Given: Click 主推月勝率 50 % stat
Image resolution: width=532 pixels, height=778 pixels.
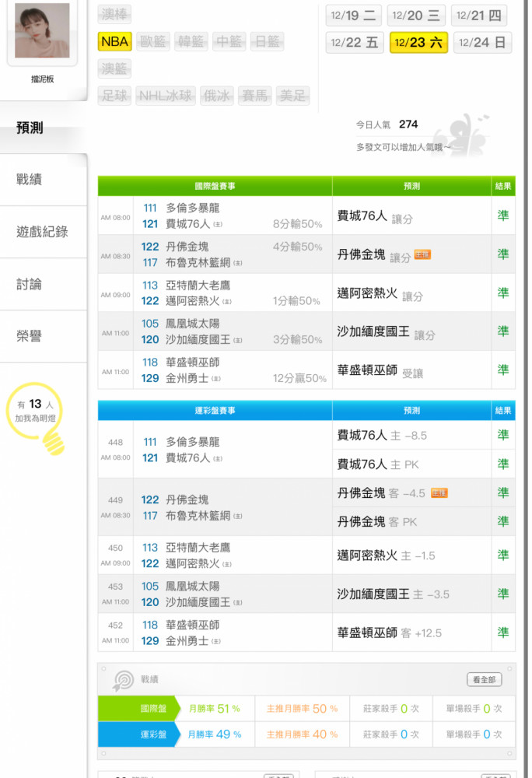Looking at the screenshot, I should [302, 709].
